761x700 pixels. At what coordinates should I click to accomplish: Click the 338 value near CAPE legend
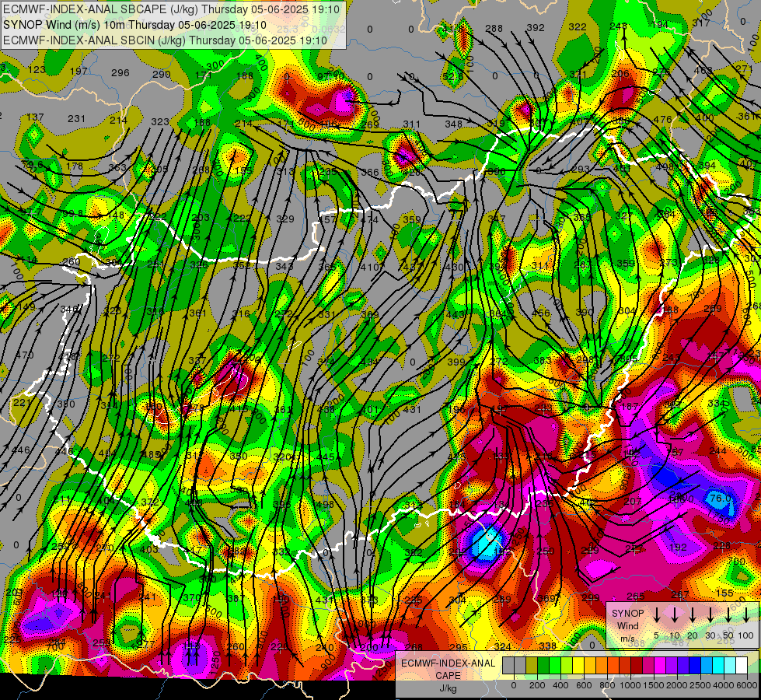547,646
